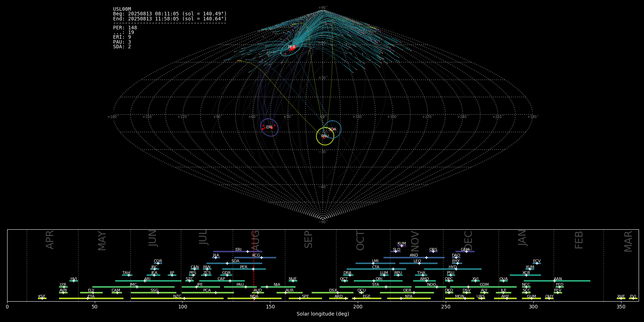This screenshot has width=644, height=322.
Task: Click the NZC shower label
Action: 177,297
